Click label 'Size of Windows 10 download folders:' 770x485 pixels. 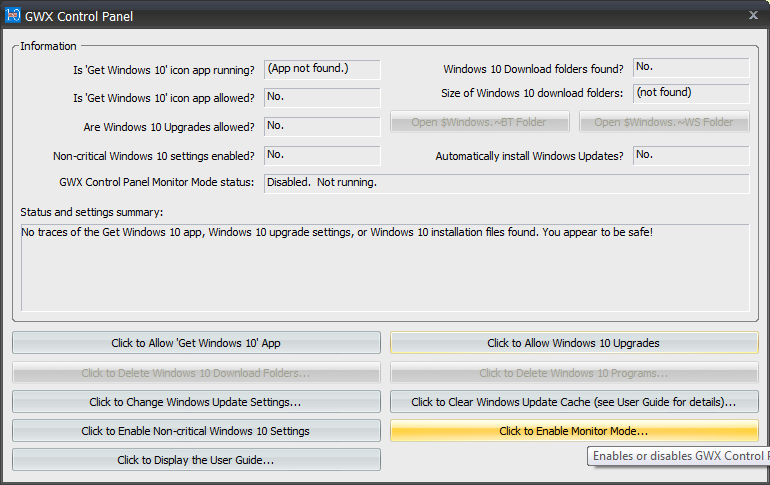532,93
